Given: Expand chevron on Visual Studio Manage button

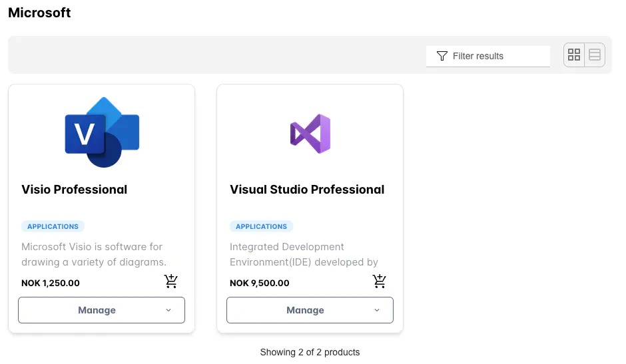Looking at the screenshot, I should tap(377, 310).
